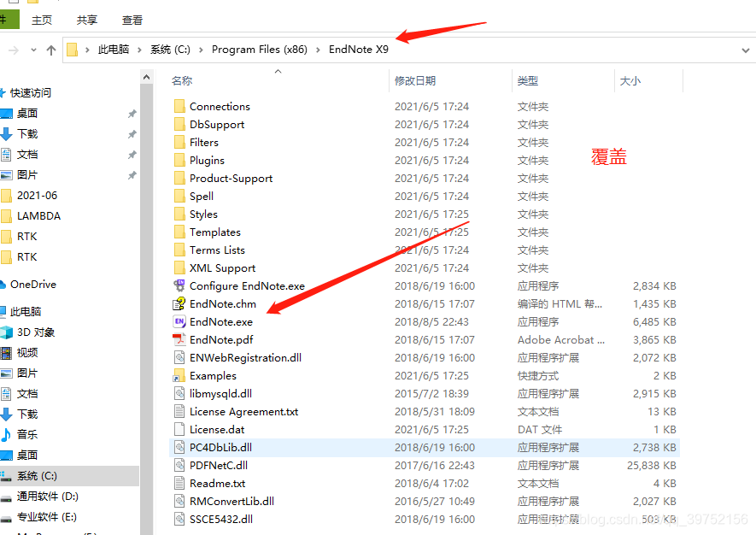Click the ENWebRegistration.dll file icon
The image size is (756, 535).
(179, 357)
